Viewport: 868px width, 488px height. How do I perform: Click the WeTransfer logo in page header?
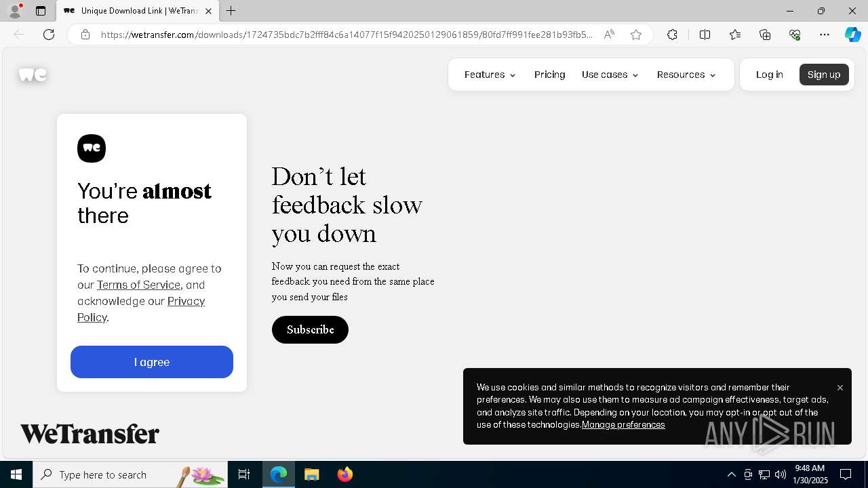coord(33,75)
